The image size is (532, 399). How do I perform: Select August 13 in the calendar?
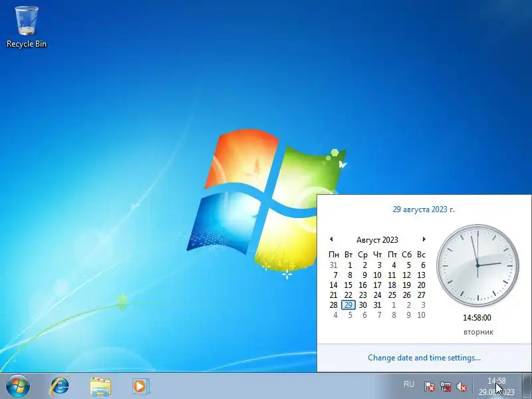[421, 275]
